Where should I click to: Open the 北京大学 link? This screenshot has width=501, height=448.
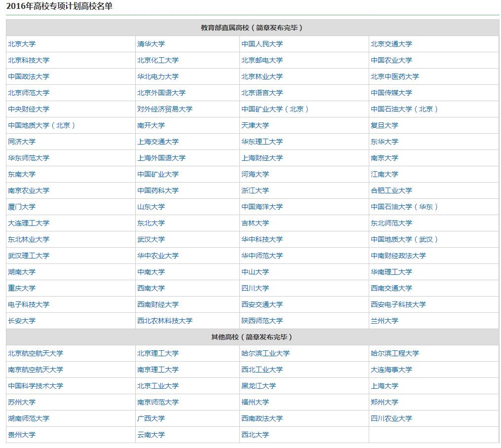click(22, 44)
